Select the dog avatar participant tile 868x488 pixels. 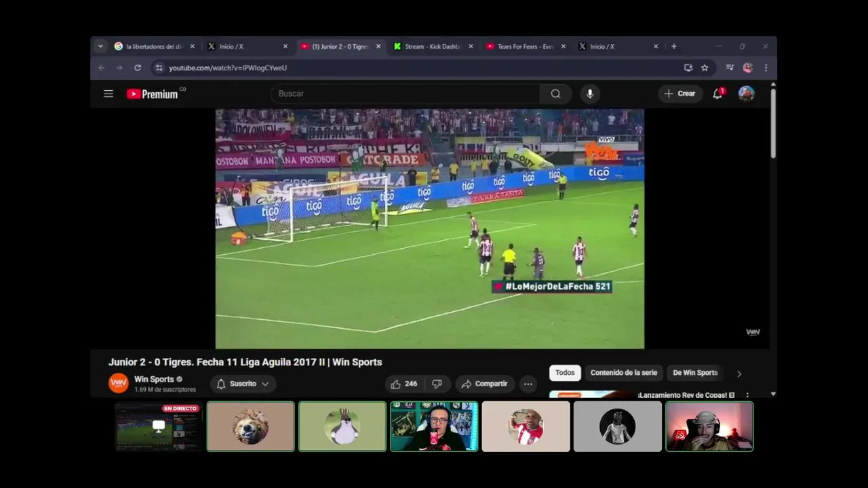(x=251, y=426)
